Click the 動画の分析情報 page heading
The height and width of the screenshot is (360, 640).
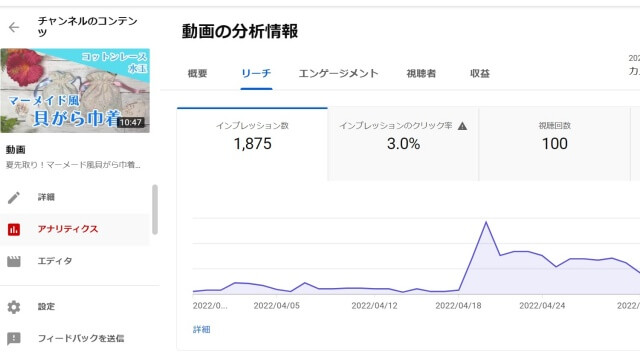pyautogui.click(x=240, y=31)
